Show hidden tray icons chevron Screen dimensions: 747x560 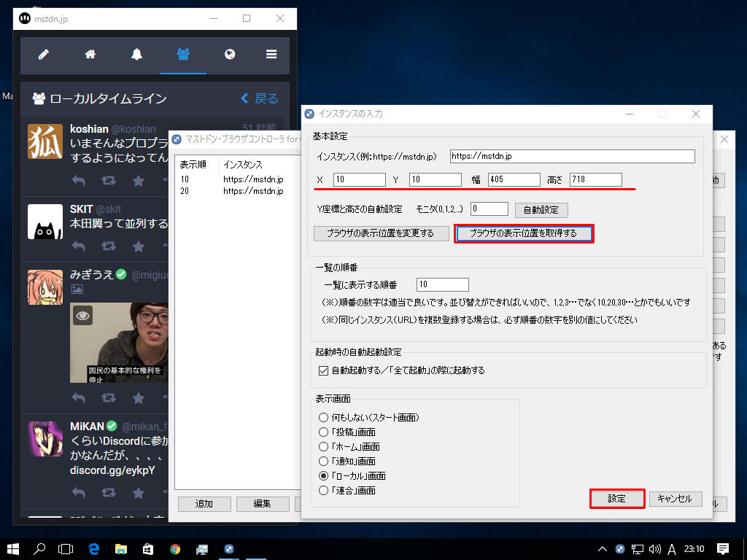[x=602, y=549]
